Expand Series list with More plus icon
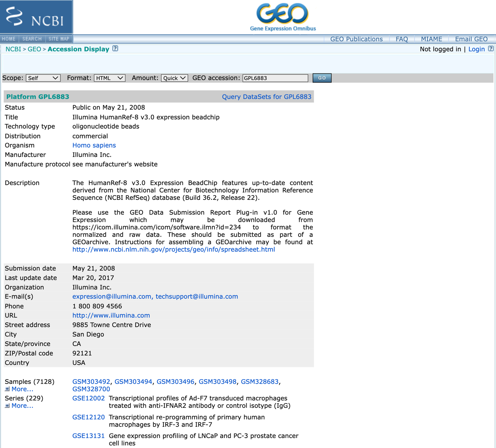The width and height of the screenshot is (496, 448). click(x=7, y=406)
